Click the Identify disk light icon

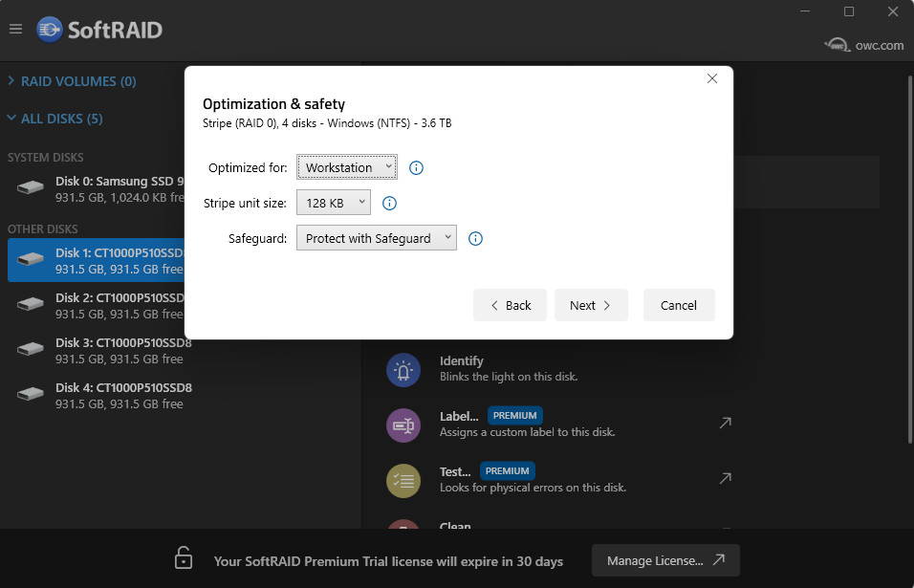pos(403,370)
